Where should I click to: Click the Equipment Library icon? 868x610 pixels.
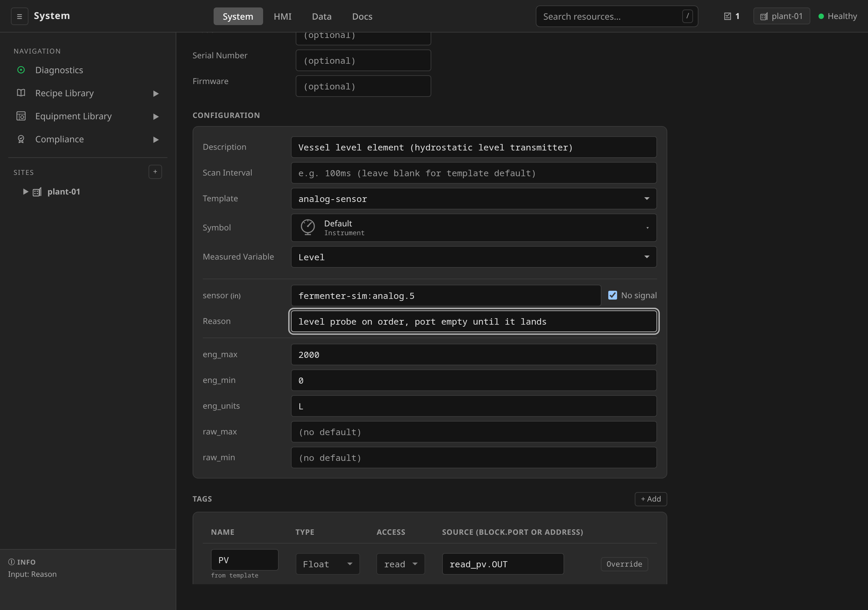[x=21, y=116]
